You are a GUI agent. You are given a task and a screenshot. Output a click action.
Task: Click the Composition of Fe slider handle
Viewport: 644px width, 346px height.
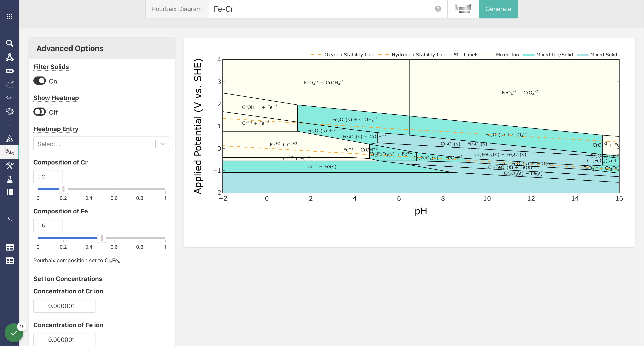102,238
